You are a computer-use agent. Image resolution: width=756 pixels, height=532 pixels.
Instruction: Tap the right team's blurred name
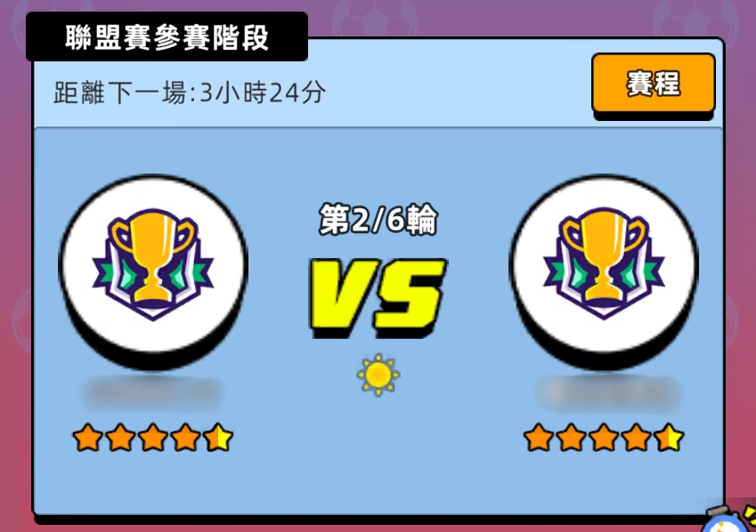coord(608,392)
